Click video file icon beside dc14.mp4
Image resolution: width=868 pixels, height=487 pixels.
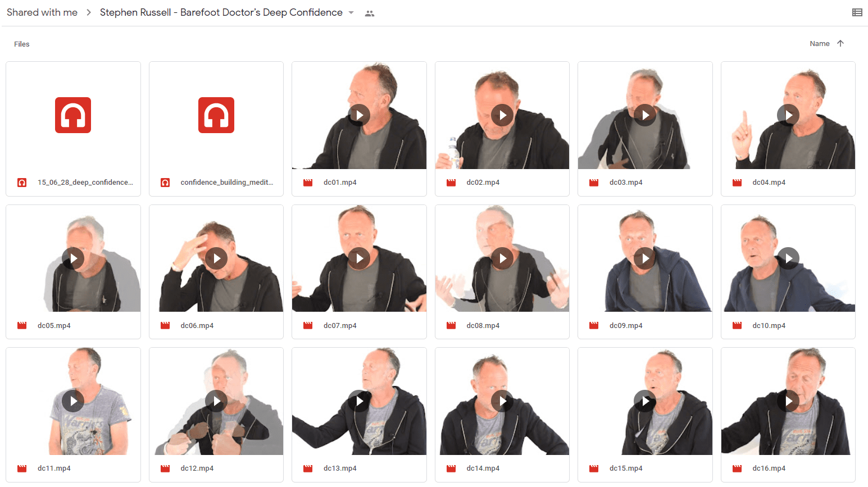pos(451,468)
